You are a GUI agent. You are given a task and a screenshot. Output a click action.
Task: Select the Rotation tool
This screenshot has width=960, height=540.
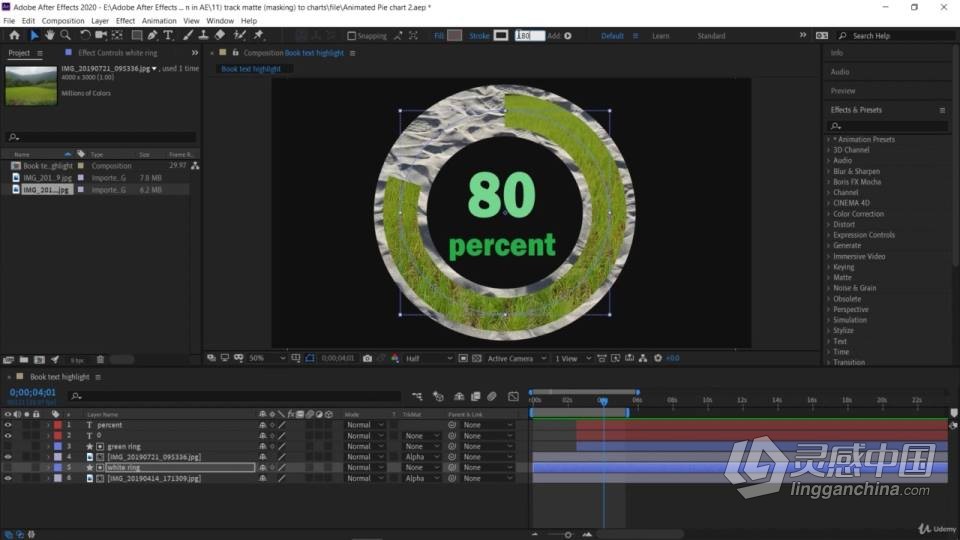click(x=85, y=36)
